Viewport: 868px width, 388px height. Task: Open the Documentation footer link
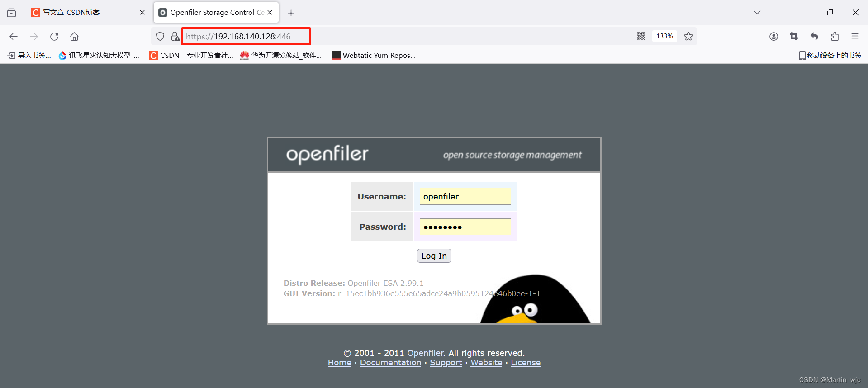click(390, 363)
